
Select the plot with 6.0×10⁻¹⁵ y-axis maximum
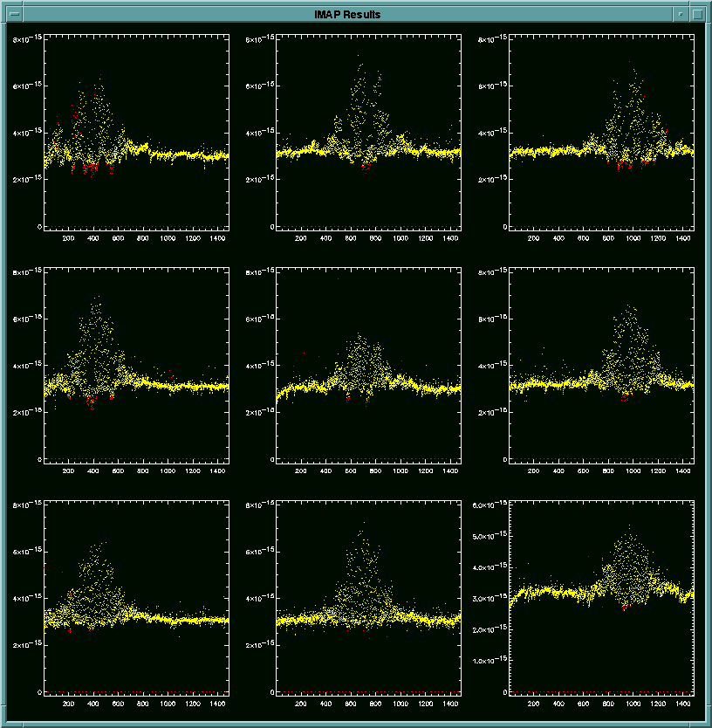tap(601, 598)
